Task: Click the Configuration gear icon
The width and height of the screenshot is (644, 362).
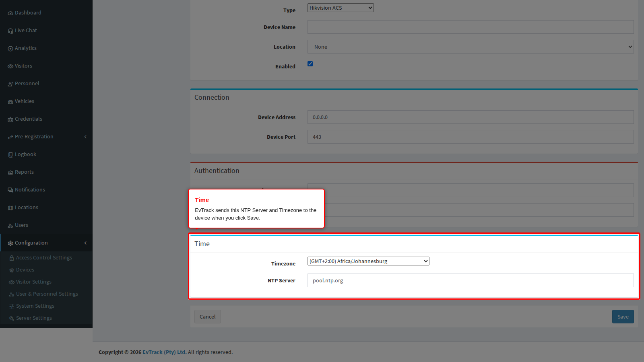Action: click(x=10, y=243)
